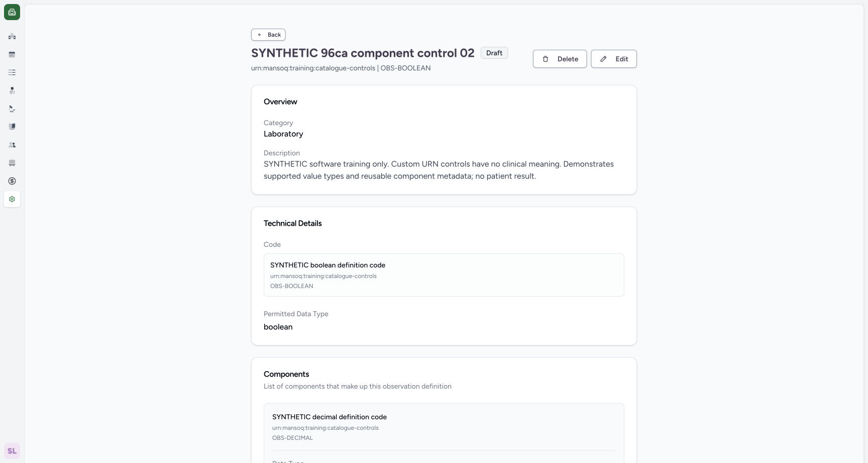Click the pencil icon in Edit button

coord(603,59)
